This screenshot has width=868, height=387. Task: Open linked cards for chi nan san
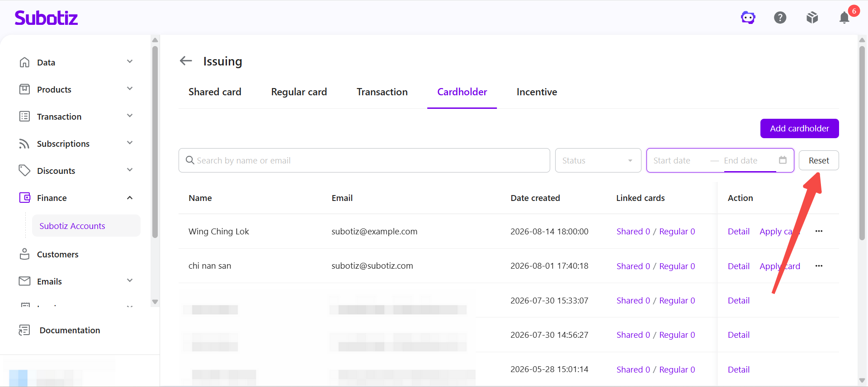[x=656, y=266]
